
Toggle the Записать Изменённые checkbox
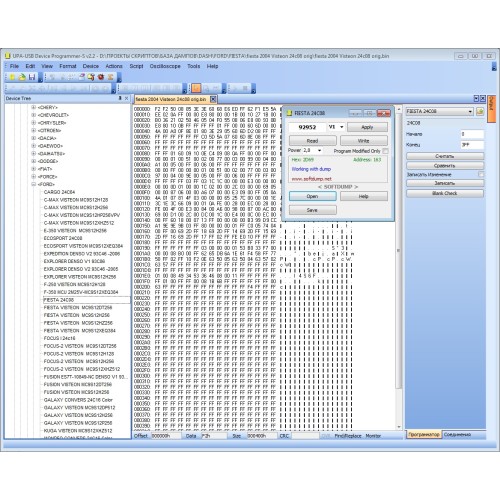click(x=481, y=174)
